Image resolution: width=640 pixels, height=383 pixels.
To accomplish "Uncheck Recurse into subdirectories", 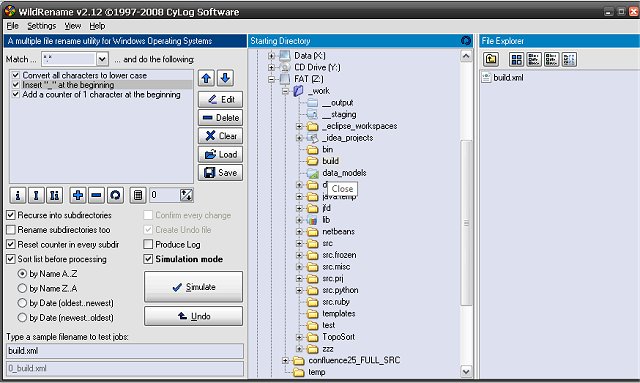I will (11, 215).
